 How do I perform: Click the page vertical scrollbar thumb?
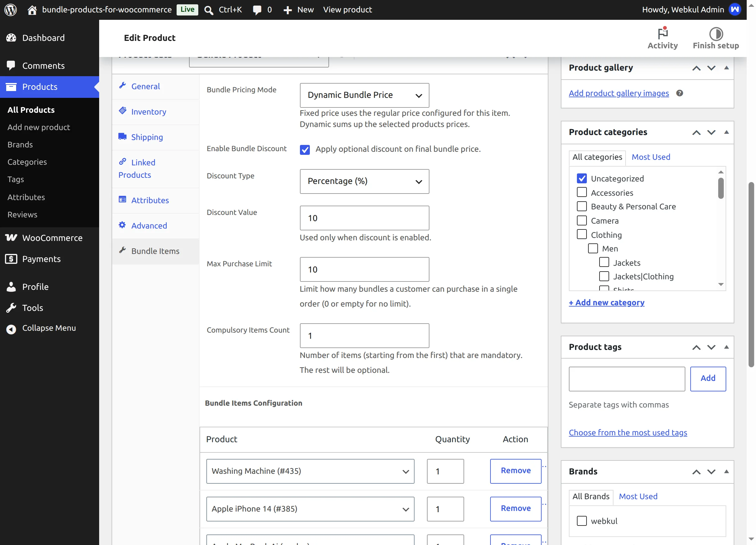tap(751, 274)
